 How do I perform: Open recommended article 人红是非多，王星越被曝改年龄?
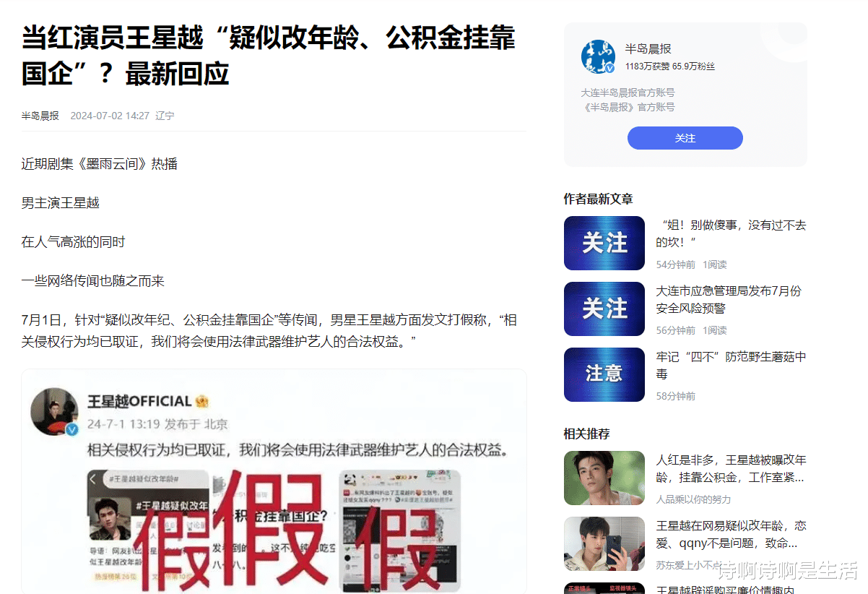(731, 468)
